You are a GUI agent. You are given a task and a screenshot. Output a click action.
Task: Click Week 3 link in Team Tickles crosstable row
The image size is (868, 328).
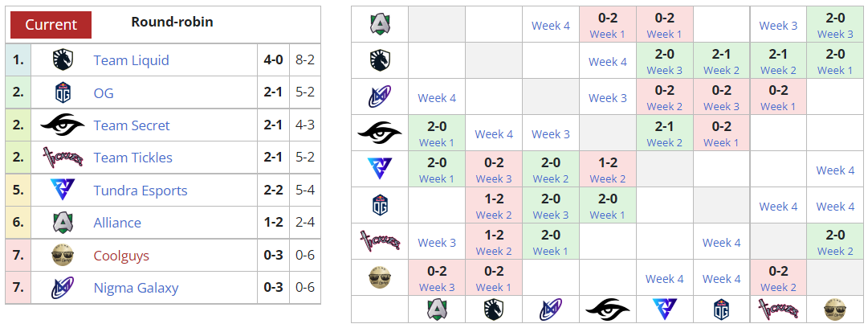click(437, 242)
